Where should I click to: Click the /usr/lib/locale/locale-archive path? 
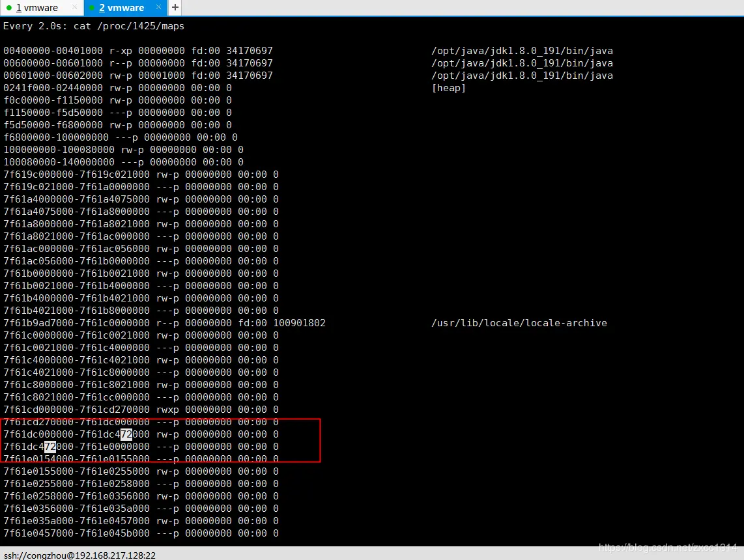[519, 323]
